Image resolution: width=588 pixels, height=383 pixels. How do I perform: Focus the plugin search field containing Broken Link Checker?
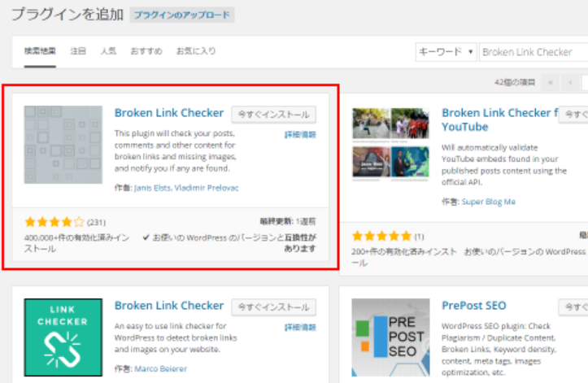click(534, 51)
